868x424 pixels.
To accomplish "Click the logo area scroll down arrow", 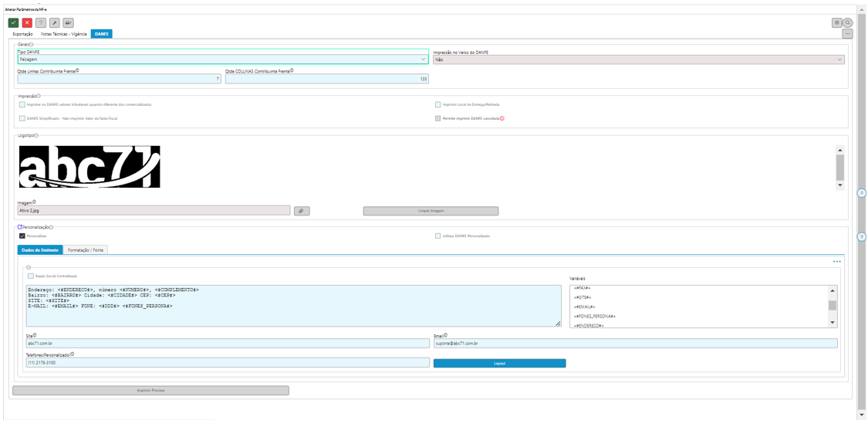I will tap(839, 185).
